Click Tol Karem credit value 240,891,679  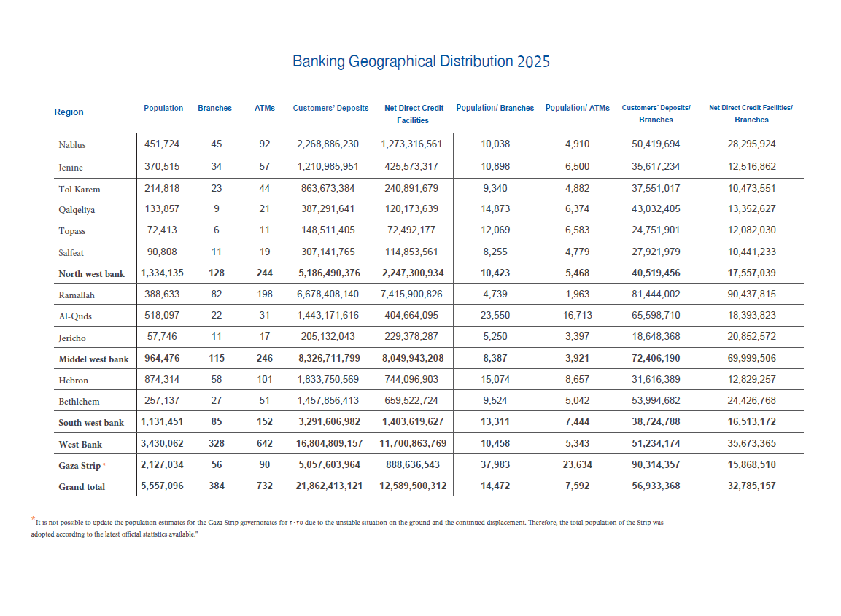411,188
